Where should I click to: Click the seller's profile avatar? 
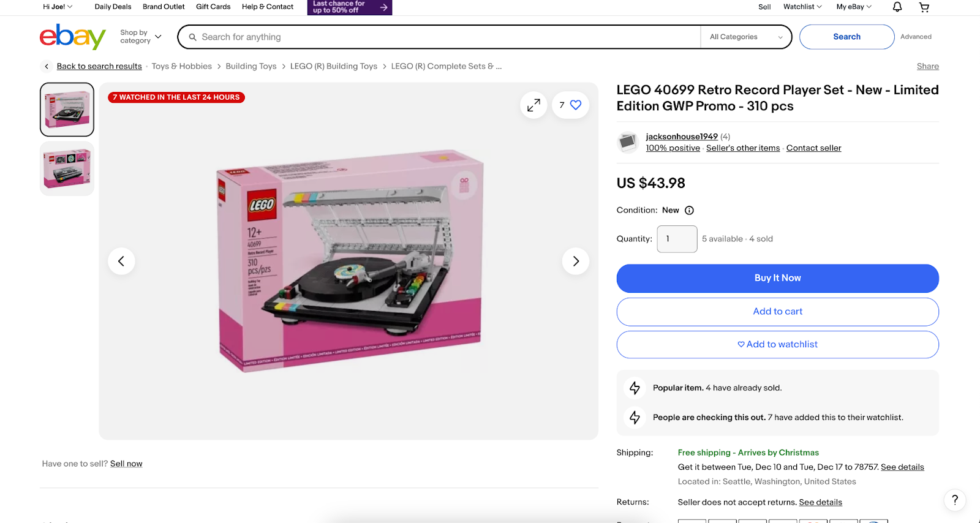(627, 142)
